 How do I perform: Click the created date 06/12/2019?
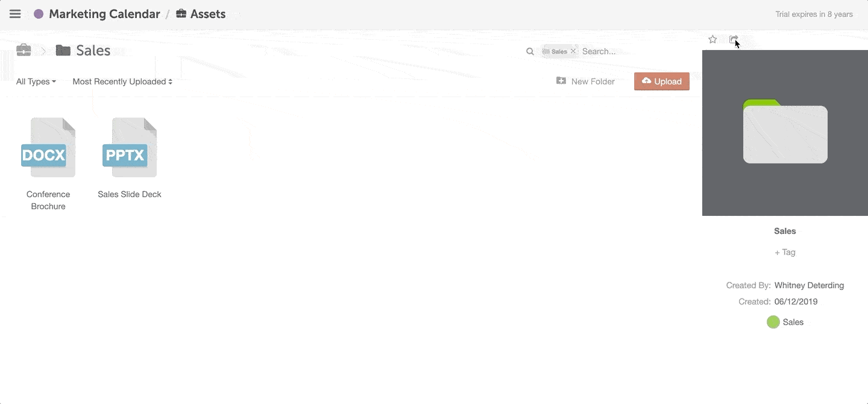point(796,301)
